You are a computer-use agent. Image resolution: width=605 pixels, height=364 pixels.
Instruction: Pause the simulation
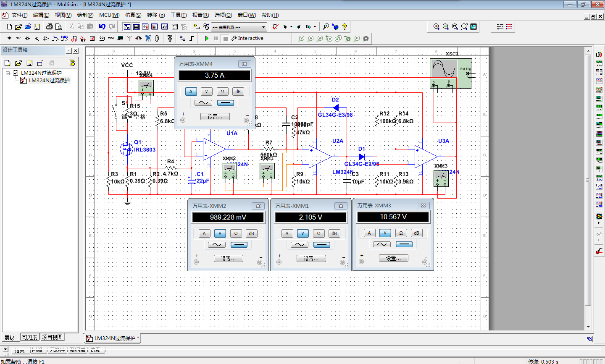click(x=216, y=38)
